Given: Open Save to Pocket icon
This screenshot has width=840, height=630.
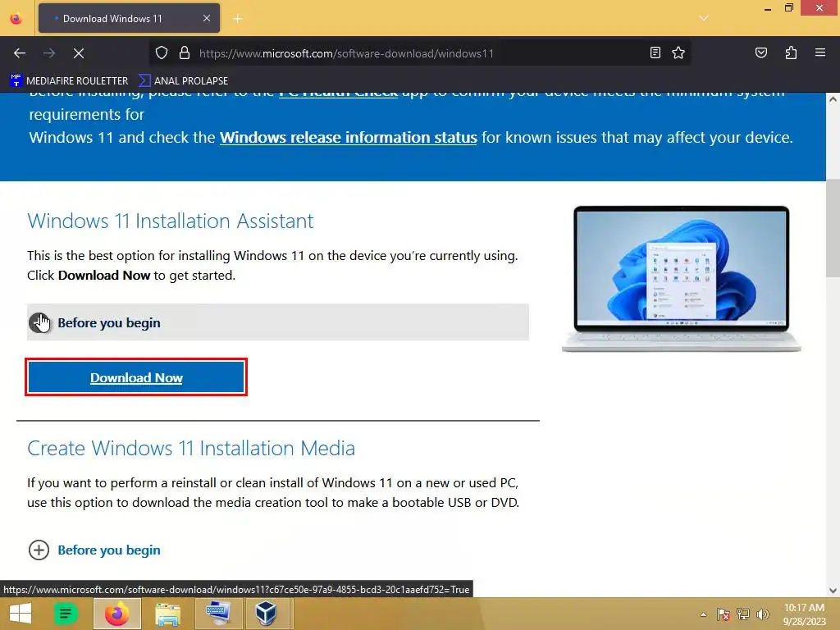Looking at the screenshot, I should coord(760,53).
